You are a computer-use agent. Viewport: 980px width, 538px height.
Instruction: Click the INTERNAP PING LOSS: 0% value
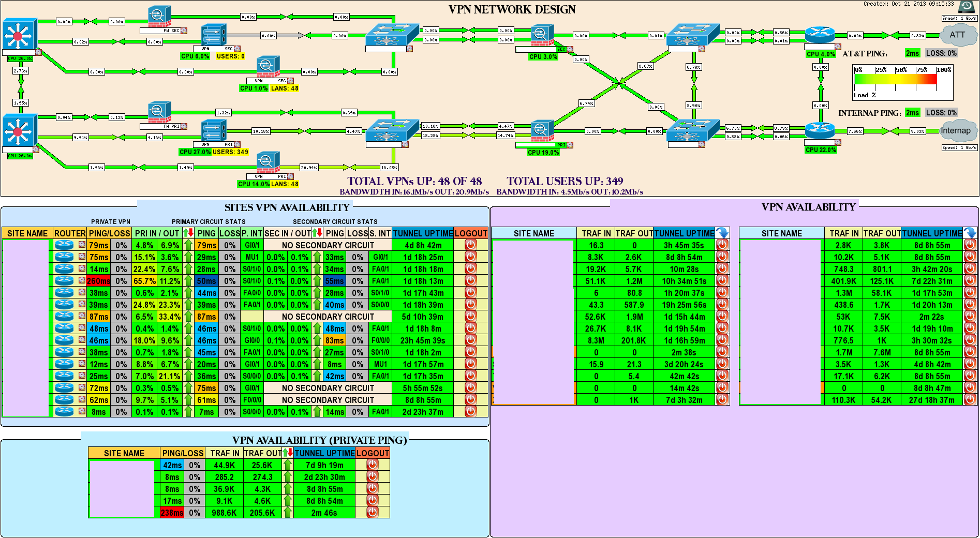coord(941,113)
